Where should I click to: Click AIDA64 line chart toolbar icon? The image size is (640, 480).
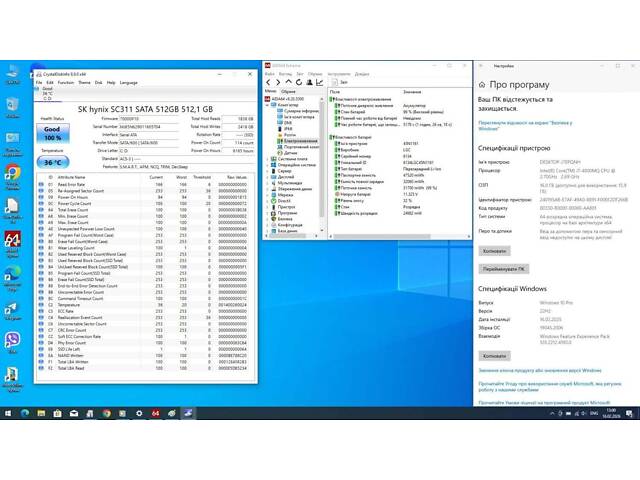coord(320,82)
